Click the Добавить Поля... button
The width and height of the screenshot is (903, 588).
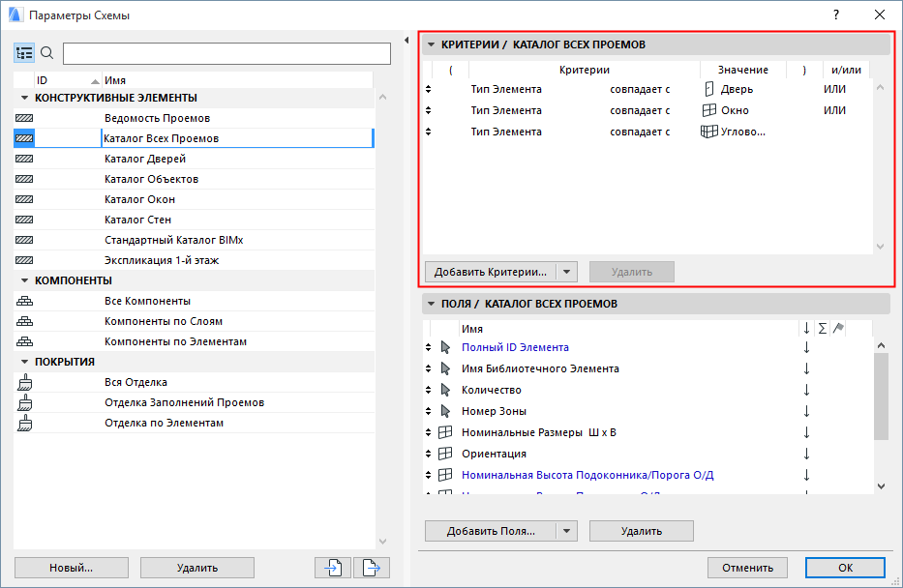[x=491, y=531]
